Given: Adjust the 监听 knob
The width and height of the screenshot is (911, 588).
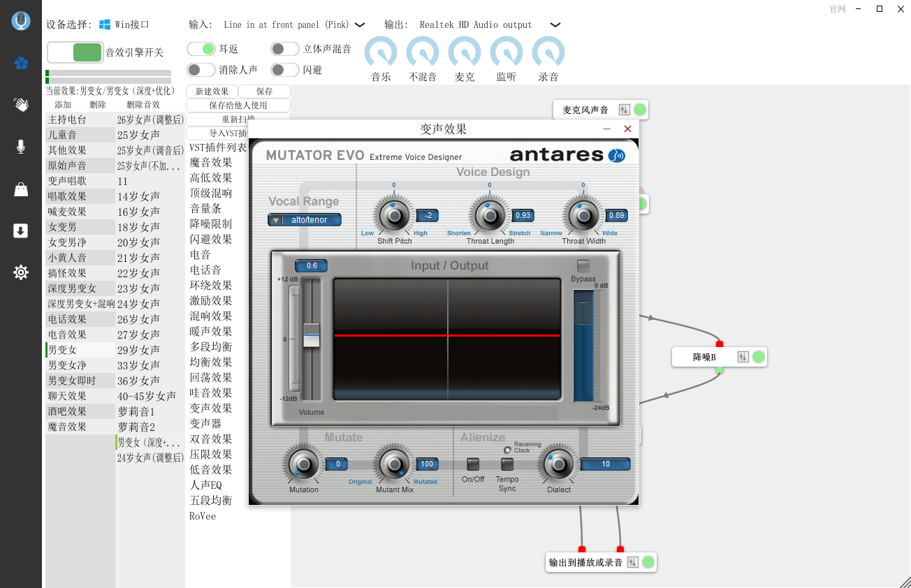Looking at the screenshot, I should pos(506,52).
